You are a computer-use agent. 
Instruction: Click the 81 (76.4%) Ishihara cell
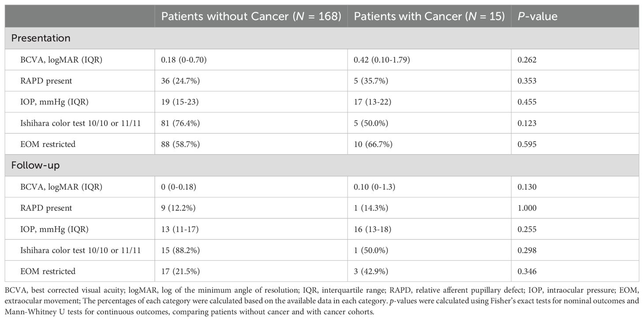177,123
